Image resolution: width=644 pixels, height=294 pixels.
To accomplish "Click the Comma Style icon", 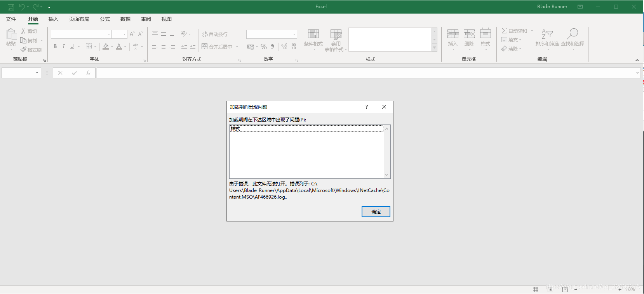I will pos(273,47).
